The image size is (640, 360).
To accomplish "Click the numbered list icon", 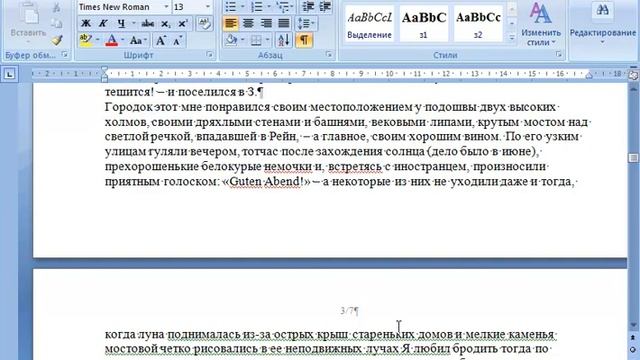I will [x=256, y=7].
